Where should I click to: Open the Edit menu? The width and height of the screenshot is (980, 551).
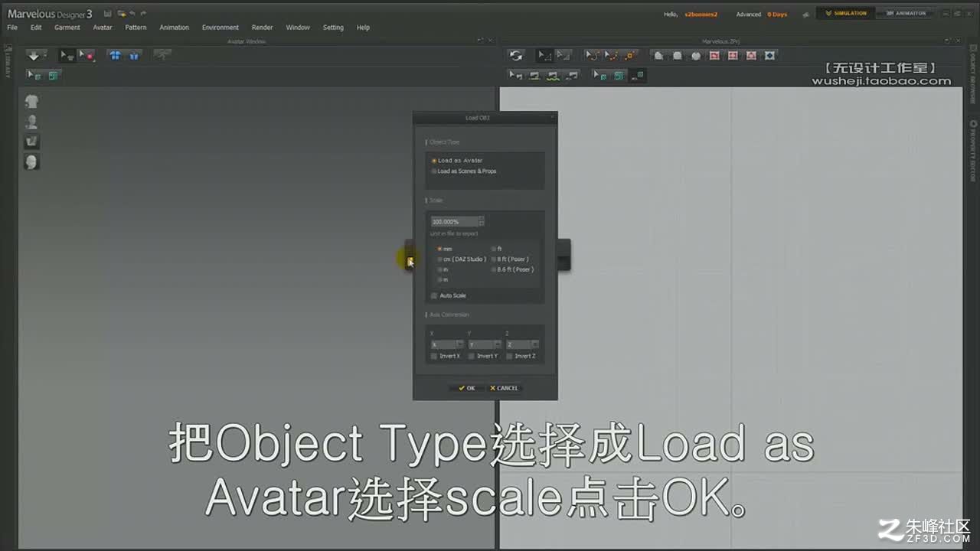pyautogui.click(x=36, y=28)
